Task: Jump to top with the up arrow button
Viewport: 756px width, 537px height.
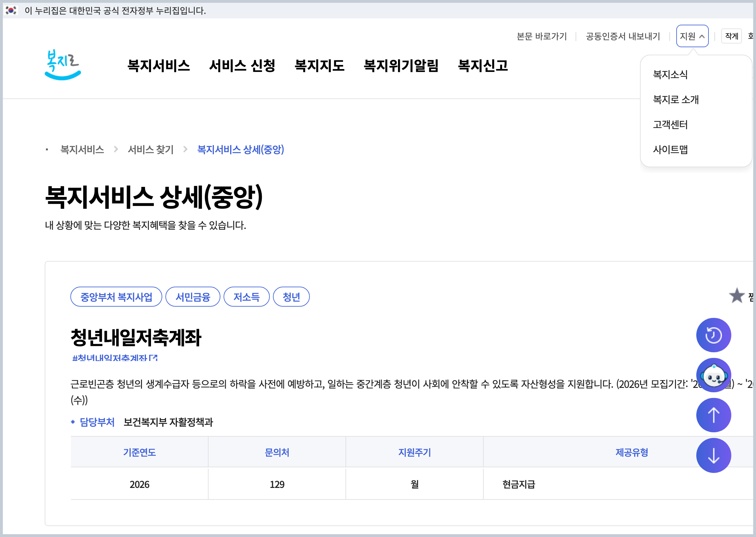Action: coord(713,415)
